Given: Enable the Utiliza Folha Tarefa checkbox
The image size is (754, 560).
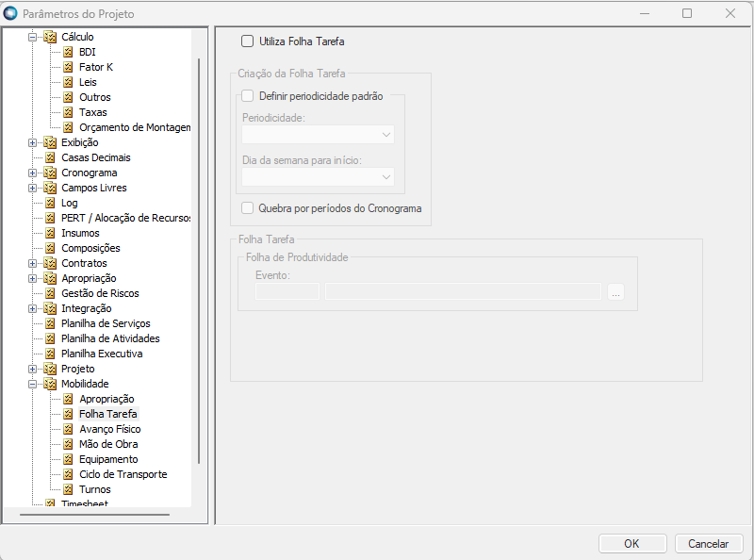Looking at the screenshot, I should [x=248, y=41].
